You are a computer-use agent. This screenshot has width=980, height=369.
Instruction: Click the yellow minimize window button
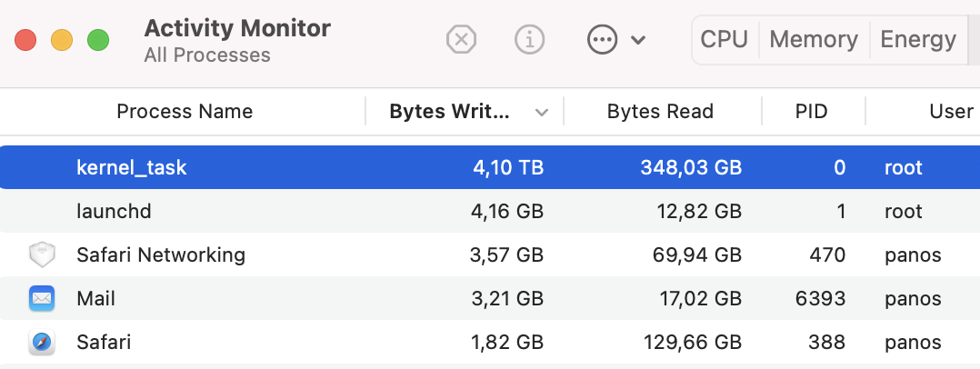(x=61, y=40)
